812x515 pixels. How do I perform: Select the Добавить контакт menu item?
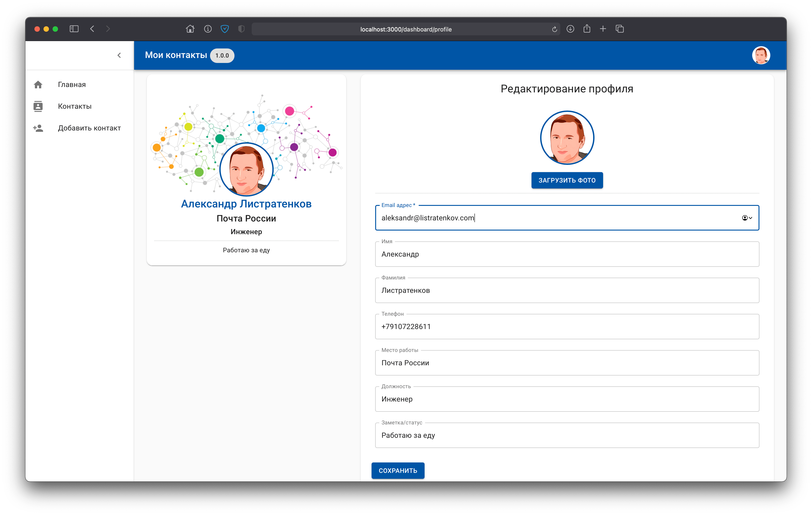click(89, 128)
